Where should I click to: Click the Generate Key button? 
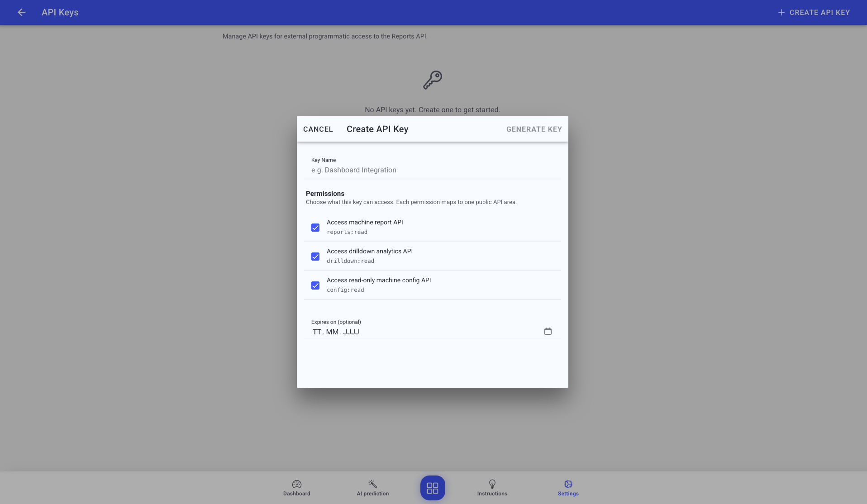click(x=534, y=129)
